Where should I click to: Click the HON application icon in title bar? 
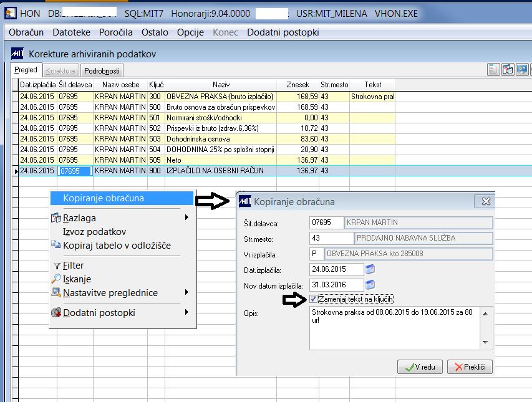[10, 14]
